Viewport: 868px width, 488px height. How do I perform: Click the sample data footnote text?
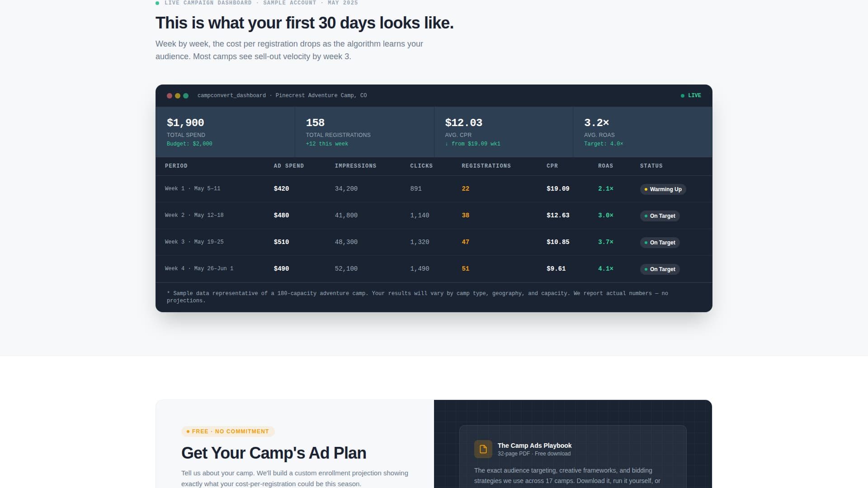[x=417, y=297]
